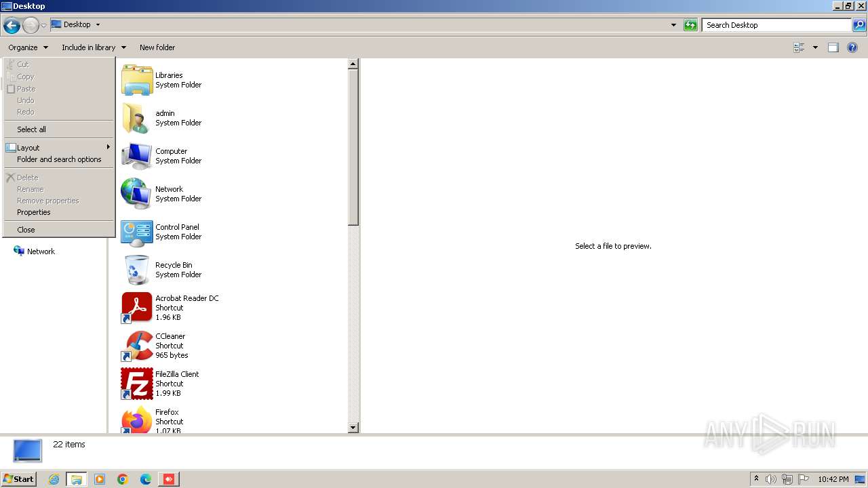The height and width of the screenshot is (488, 868).
Task: Expand the Layout submenu
Action: pyautogui.click(x=58, y=148)
